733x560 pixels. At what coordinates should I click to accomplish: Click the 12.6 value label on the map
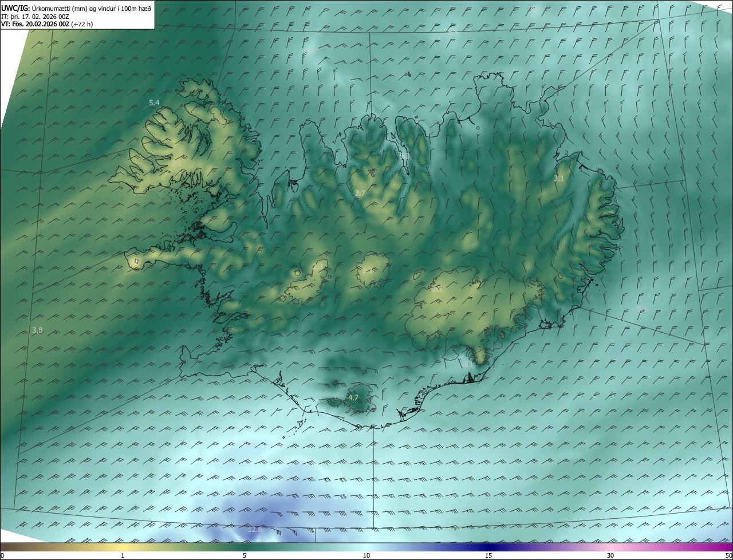pos(255,530)
